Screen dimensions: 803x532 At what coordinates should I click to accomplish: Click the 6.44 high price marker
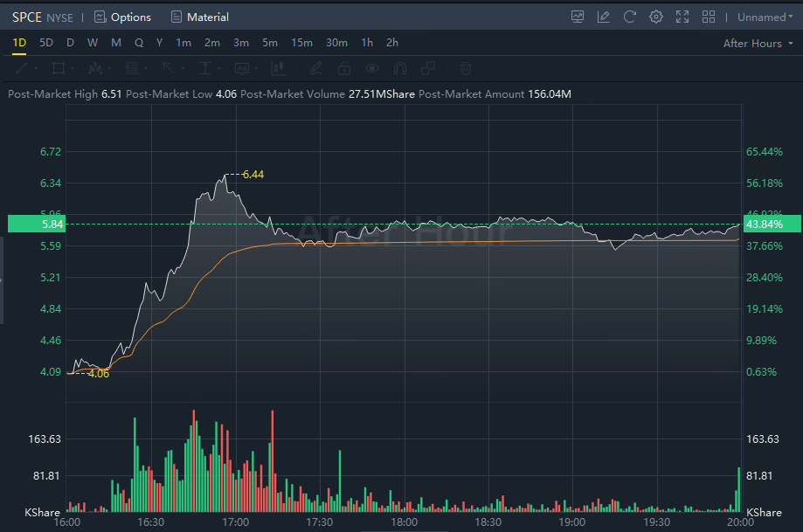(253, 175)
